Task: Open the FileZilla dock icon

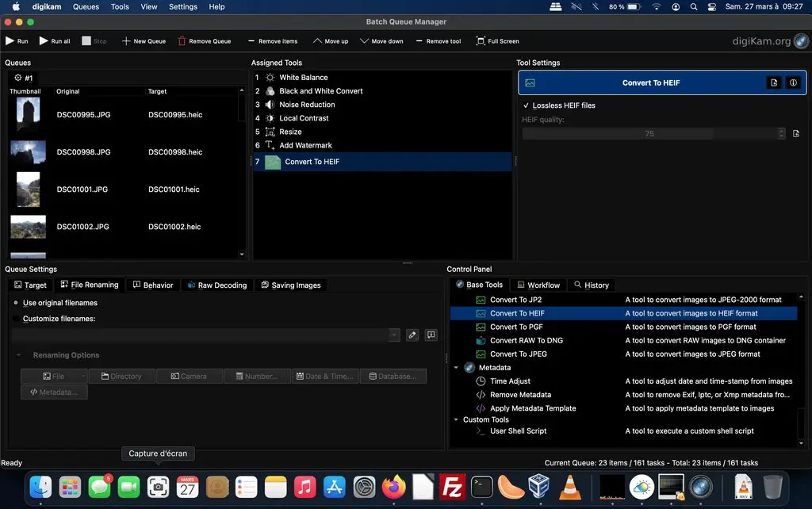Action: point(451,486)
